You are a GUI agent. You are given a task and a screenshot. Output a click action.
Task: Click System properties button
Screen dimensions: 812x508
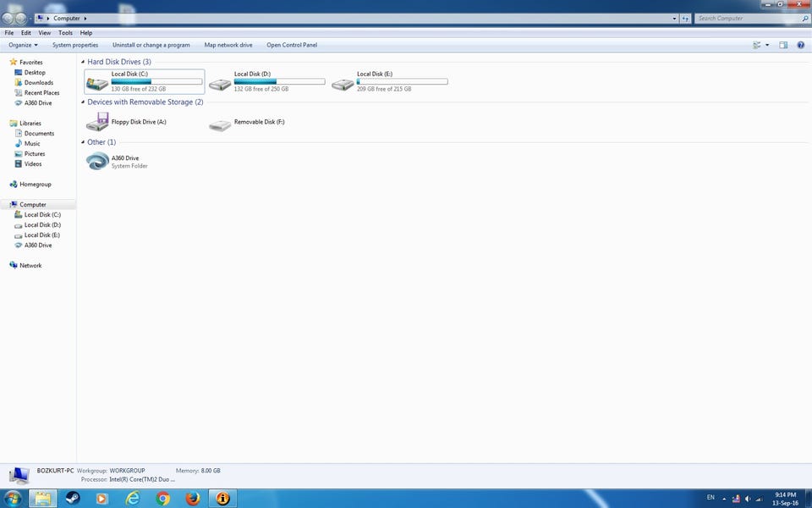[x=75, y=45]
